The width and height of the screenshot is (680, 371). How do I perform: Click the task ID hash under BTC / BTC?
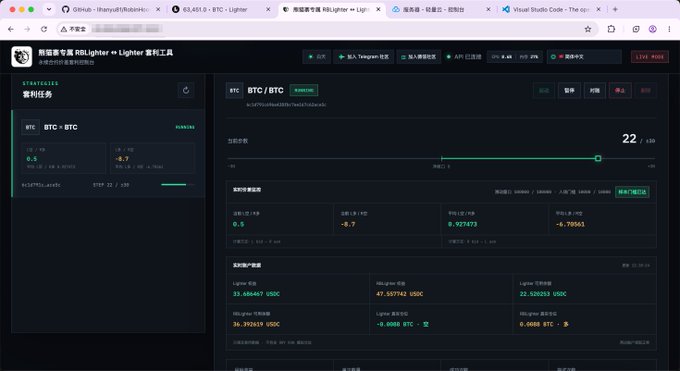click(286, 105)
